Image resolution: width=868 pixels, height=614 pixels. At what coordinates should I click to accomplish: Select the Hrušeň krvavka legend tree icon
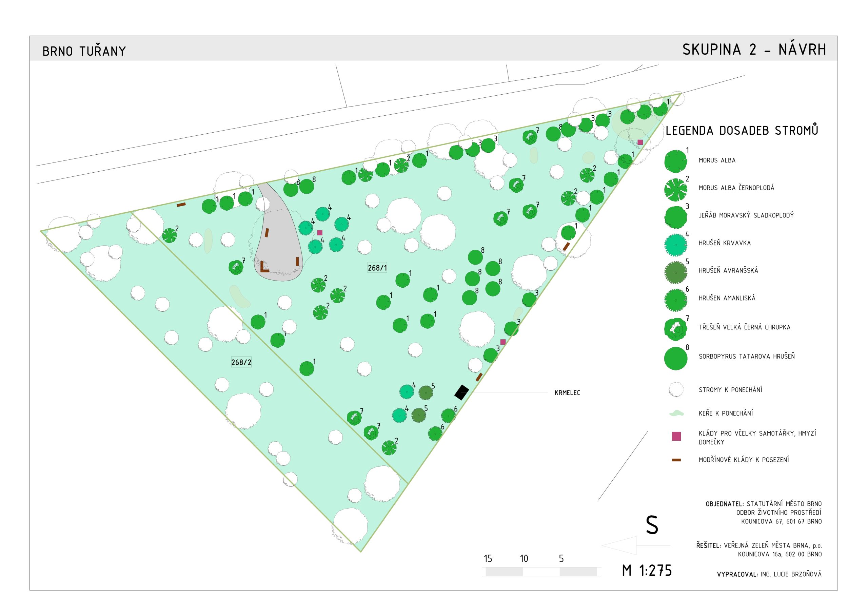675,245
